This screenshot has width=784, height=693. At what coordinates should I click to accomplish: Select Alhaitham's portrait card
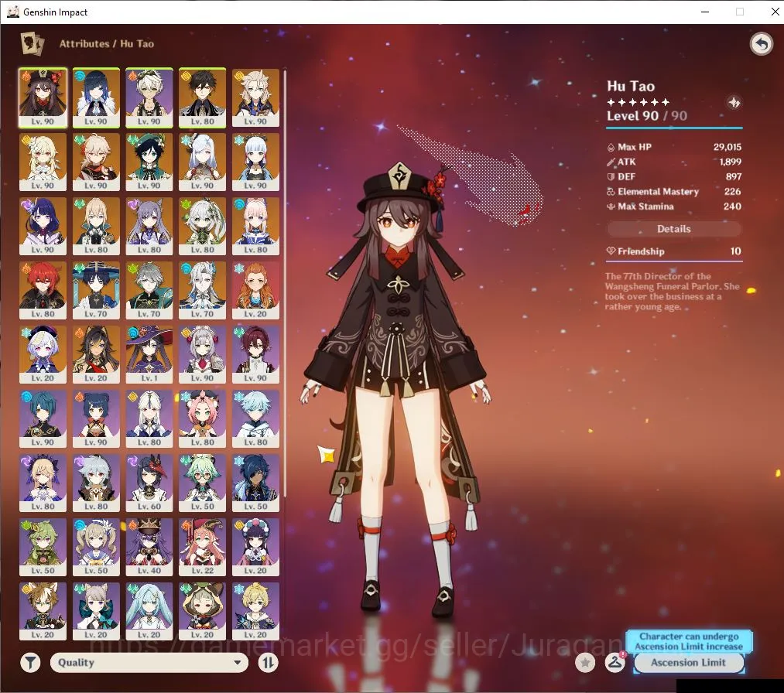click(149, 290)
